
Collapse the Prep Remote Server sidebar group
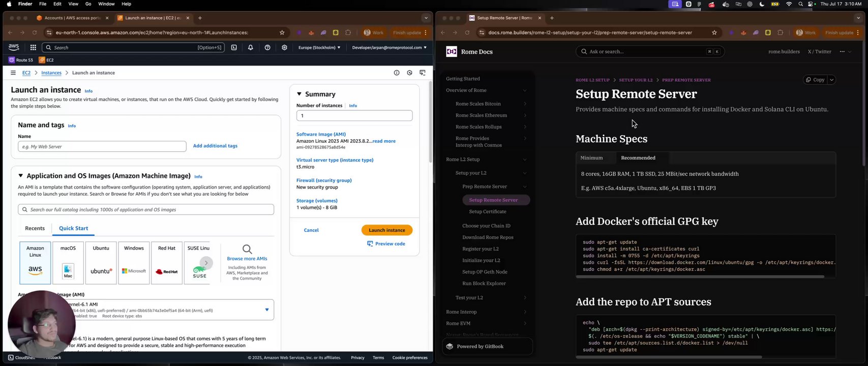(525, 187)
